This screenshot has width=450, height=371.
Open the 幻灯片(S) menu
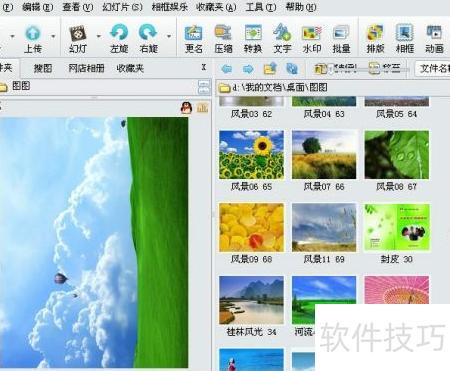122,7
